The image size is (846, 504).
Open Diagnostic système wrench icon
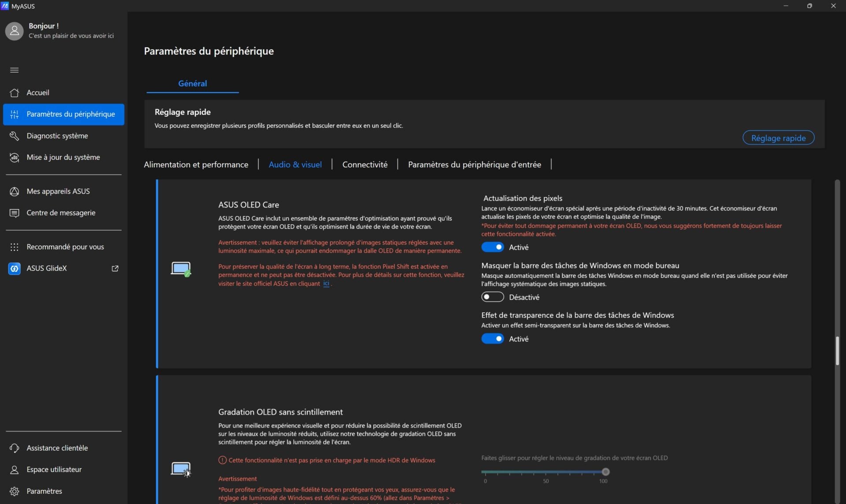pos(14,136)
